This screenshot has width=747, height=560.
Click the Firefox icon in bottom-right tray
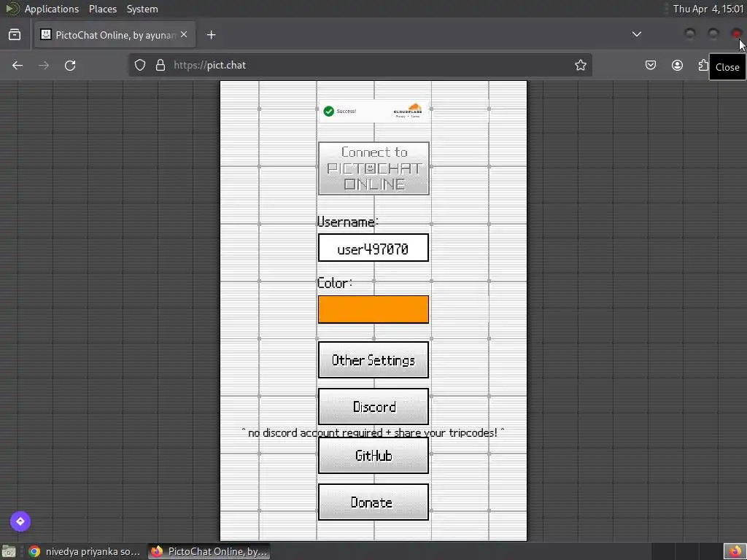point(735,551)
